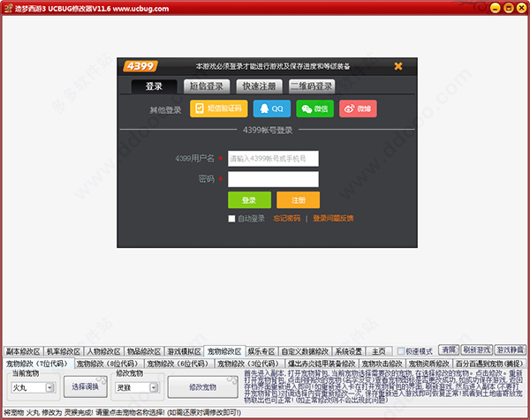The image size is (530, 420).
Task: Open the 登录问题反馈 link
Action: 333,219
